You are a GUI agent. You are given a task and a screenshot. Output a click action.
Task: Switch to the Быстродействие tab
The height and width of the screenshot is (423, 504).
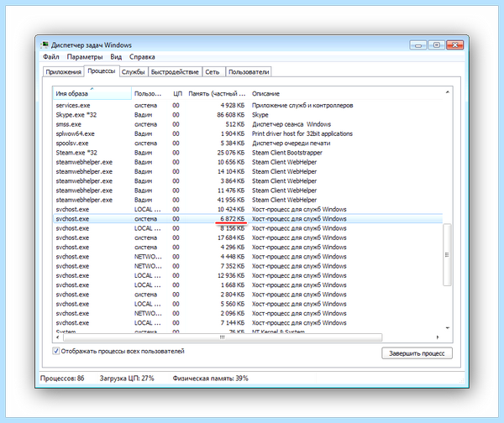click(175, 72)
